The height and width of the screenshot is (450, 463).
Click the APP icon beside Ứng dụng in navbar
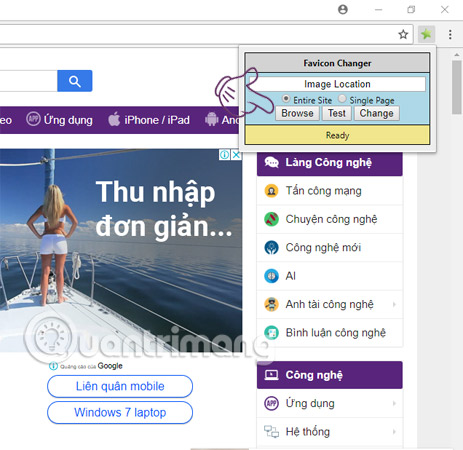tap(33, 119)
